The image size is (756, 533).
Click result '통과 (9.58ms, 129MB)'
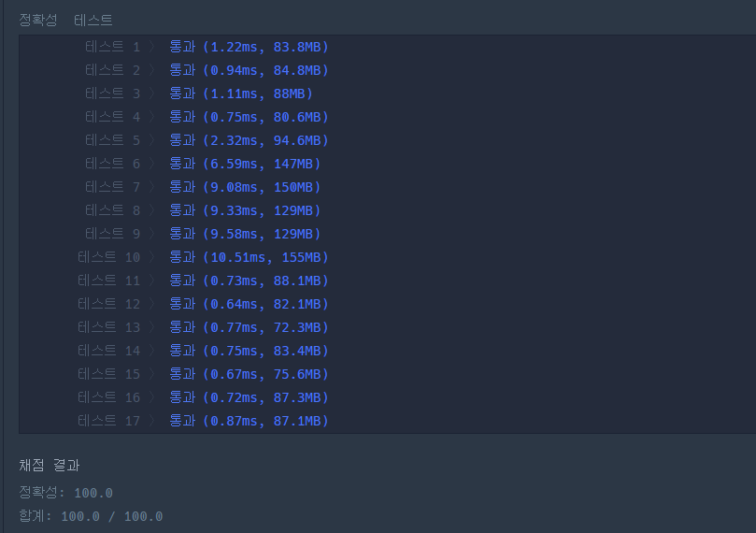pos(245,234)
